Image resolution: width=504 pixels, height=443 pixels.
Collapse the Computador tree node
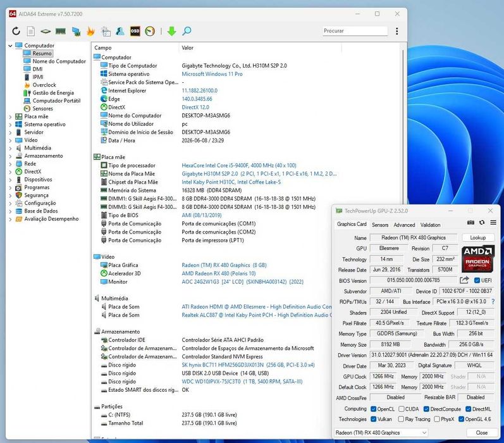pyautogui.click(x=10, y=46)
